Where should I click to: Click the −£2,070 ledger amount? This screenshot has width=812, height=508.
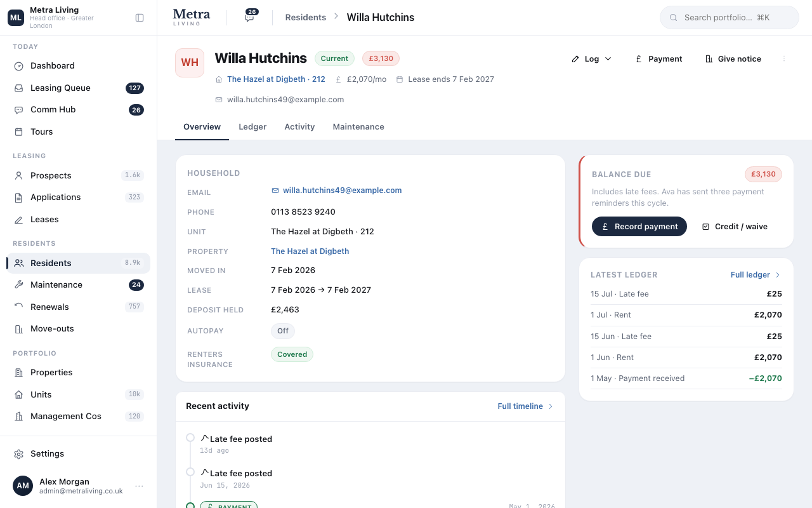pyautogui.click(x=765, y=378)
